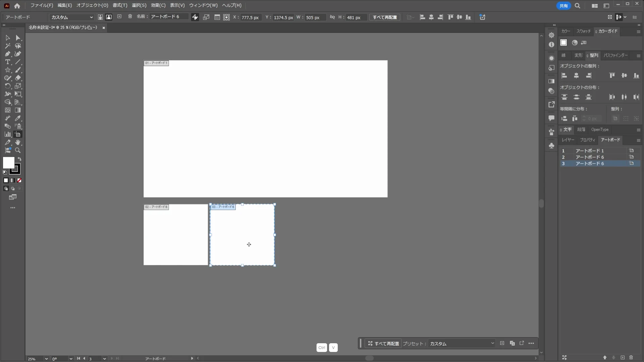Screen dimensions: 644x362
Task: Open the search icon in title bar
Action: (577, 6)
